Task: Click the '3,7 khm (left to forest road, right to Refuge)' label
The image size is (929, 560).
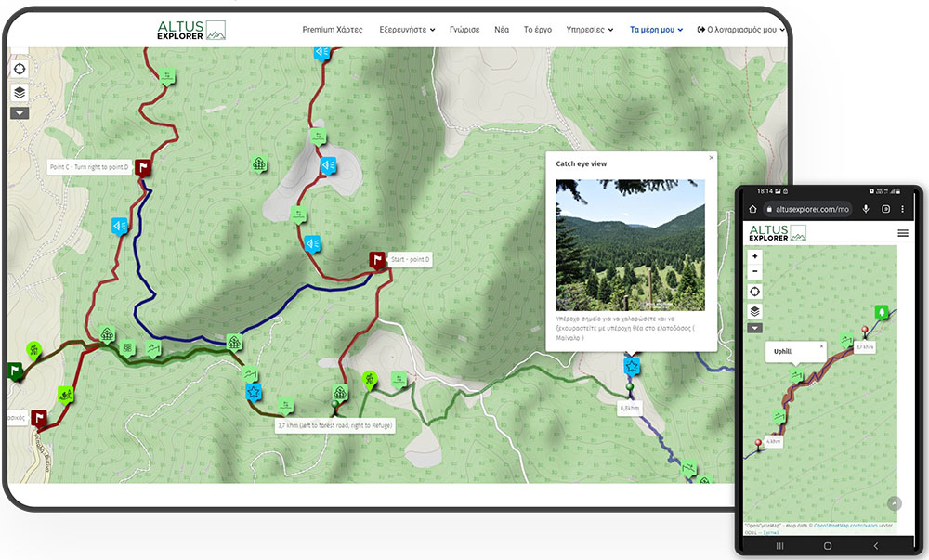Action: point(335,425)
